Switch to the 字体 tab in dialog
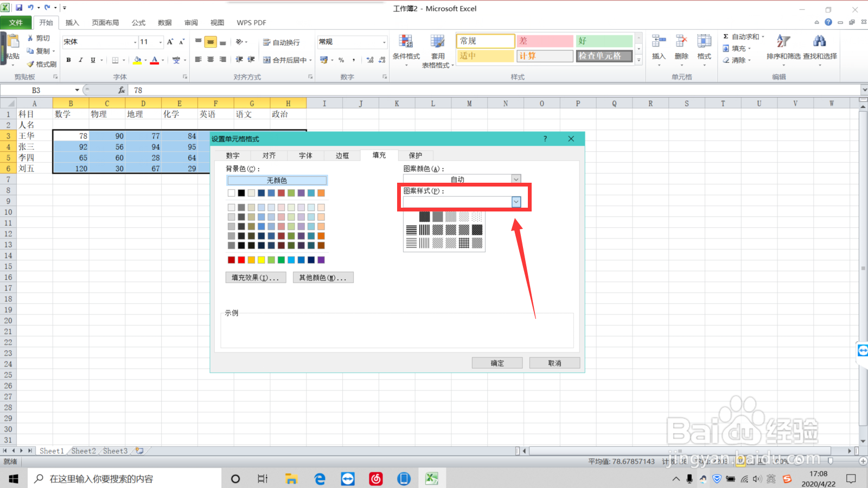Image resolution: width=868 pixels, height=488 pixels. [x=305, y=156]
